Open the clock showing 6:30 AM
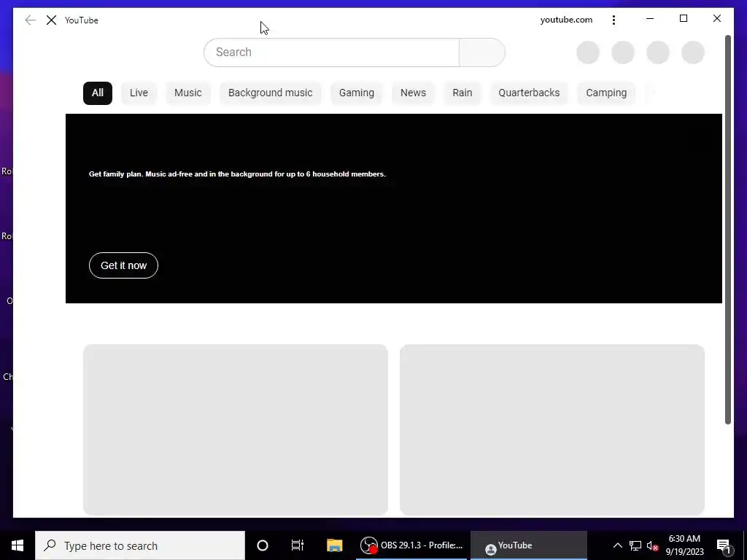Viewport: 747px width, 560px height. pos(684,545)
